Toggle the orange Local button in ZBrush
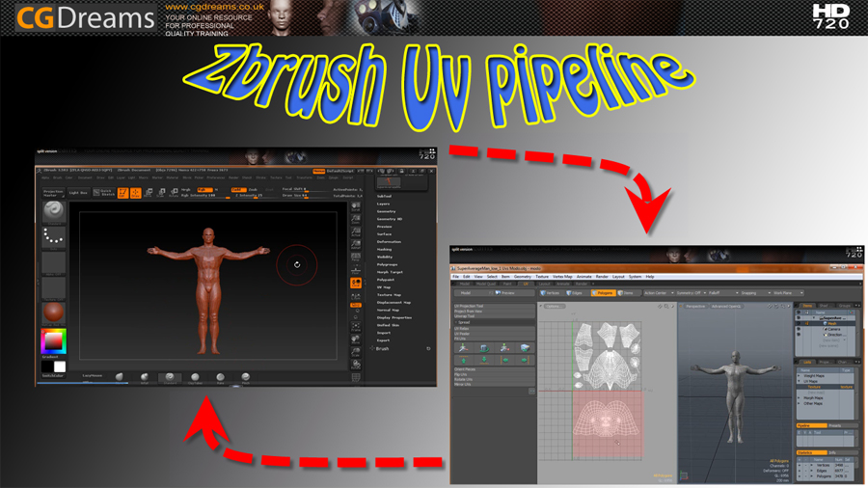 pos(355,283)
